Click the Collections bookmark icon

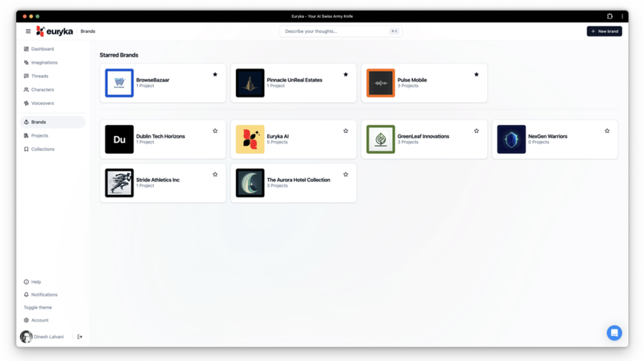coord(27,149)
